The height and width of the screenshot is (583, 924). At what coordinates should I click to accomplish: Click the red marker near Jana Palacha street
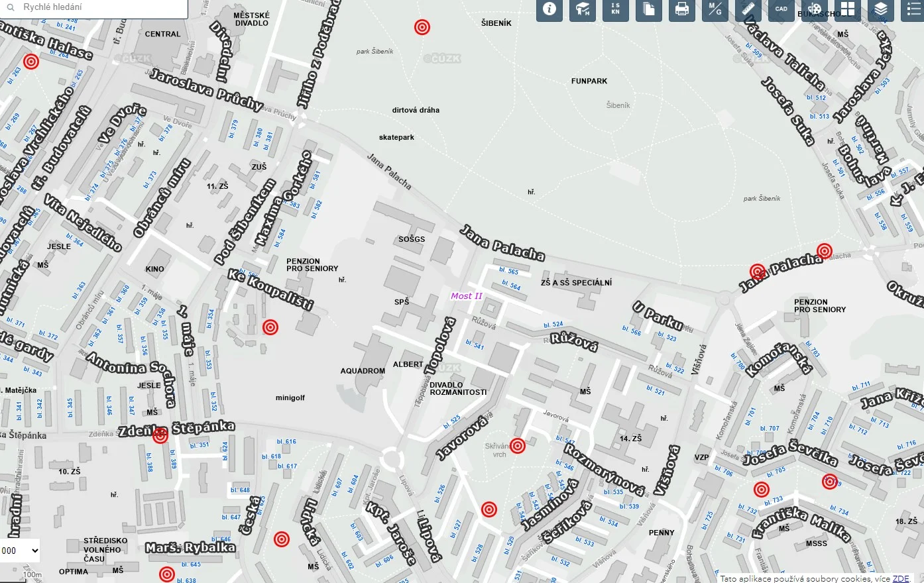(x=758, y=272)
